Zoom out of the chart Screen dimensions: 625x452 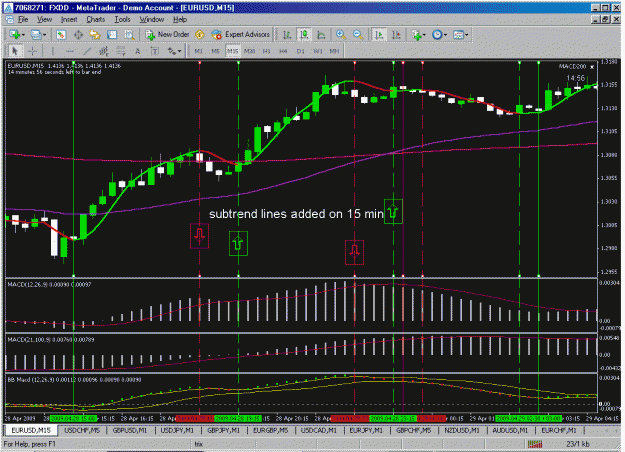pyautogui.click(x=358, y=35)
